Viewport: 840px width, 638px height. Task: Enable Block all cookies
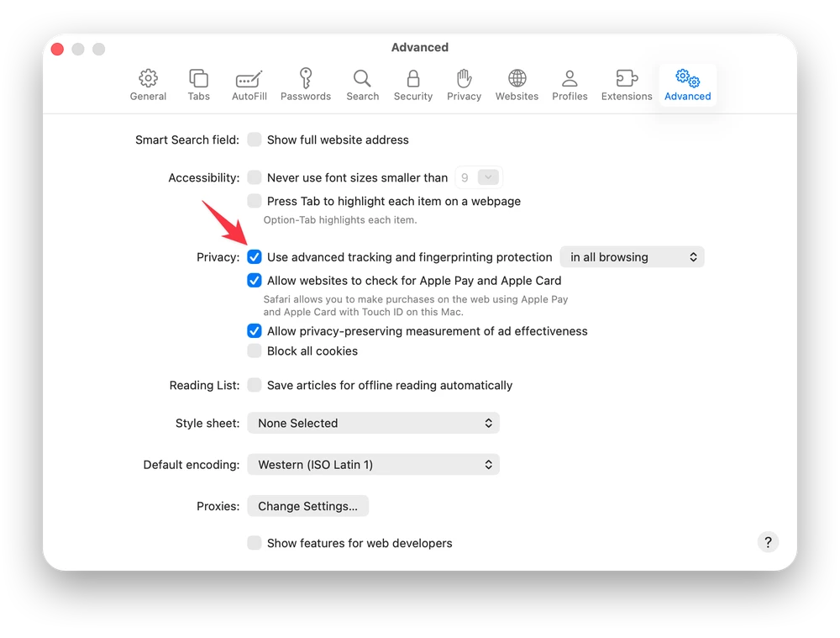[254, 351]
